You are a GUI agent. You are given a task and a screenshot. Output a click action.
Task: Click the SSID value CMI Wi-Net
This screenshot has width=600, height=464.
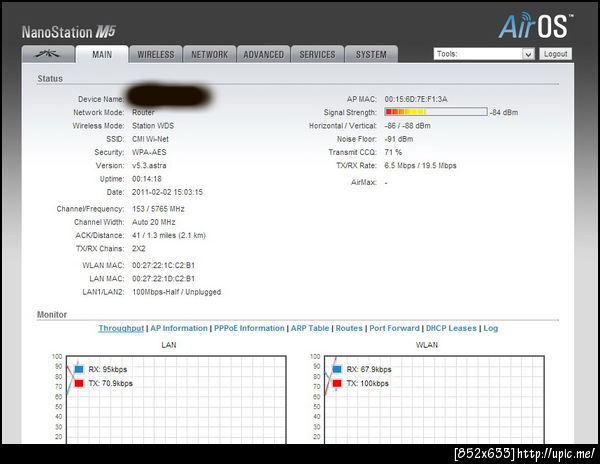pos(150,139)
